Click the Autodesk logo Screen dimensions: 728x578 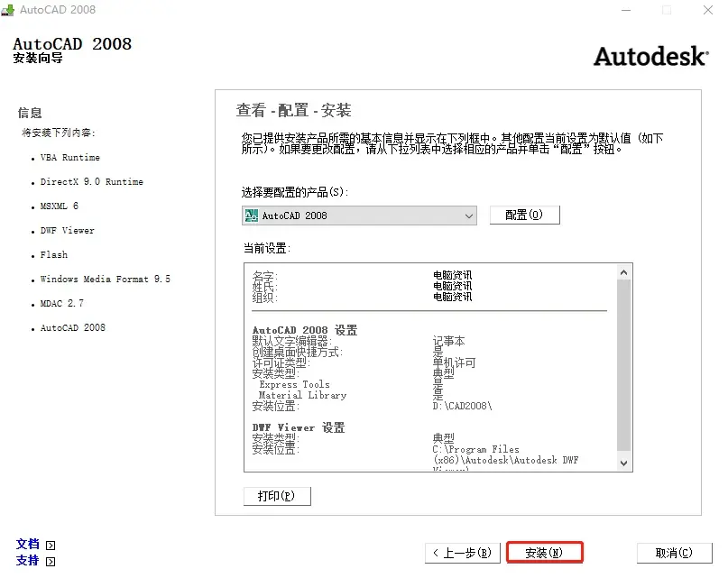(x=651, y=56)
